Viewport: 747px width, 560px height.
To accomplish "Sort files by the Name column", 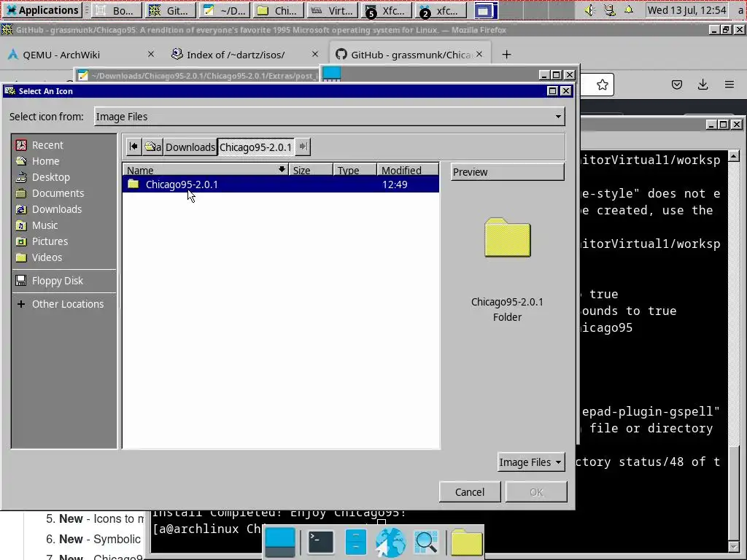I will pyautogui.click(x=205, y=170).
